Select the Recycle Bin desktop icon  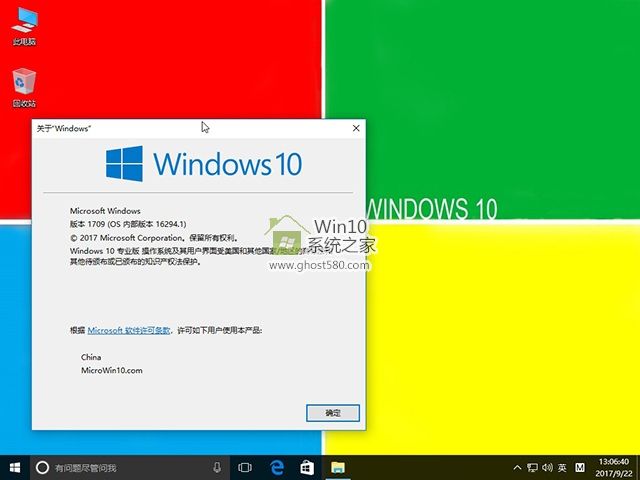pyautogui.click(x=24, y=87)
